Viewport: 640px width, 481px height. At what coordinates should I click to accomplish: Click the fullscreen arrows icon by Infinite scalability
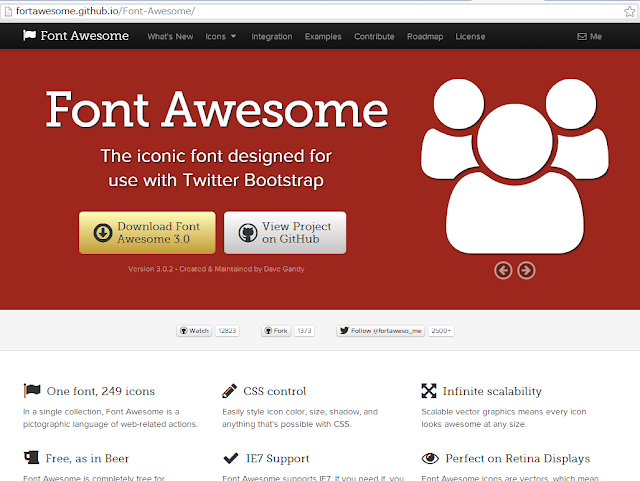click(x=429, y=391)
